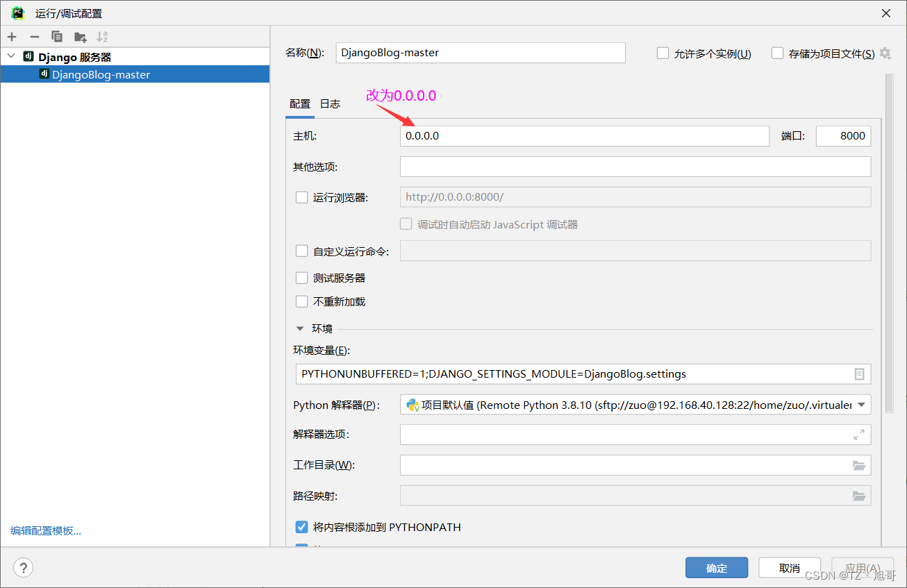This screenshot has height=588, width=907.
Task: Open the path mappings folder icon
Action: pyautogui.click(x=859, y=496)
